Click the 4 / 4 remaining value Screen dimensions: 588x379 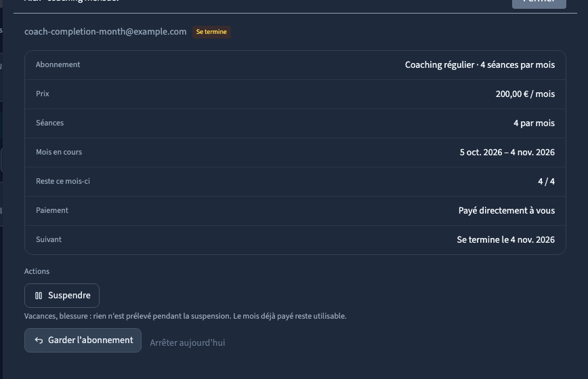546,182
